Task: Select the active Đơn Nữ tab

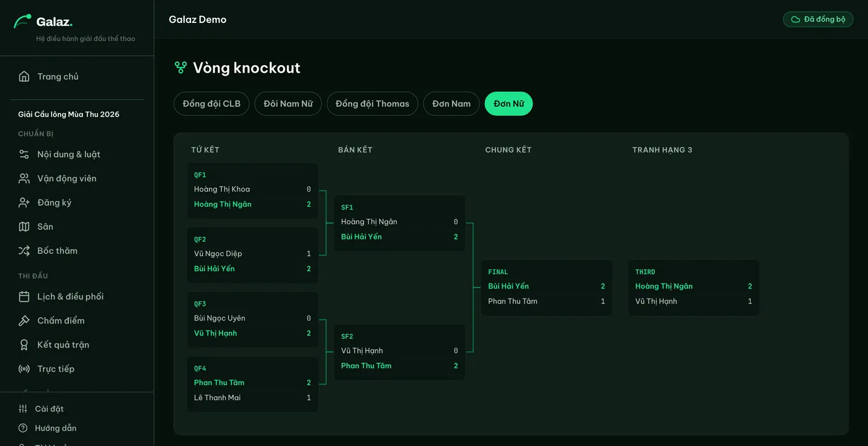Action: pyautogui.click(x=509, y=104)
